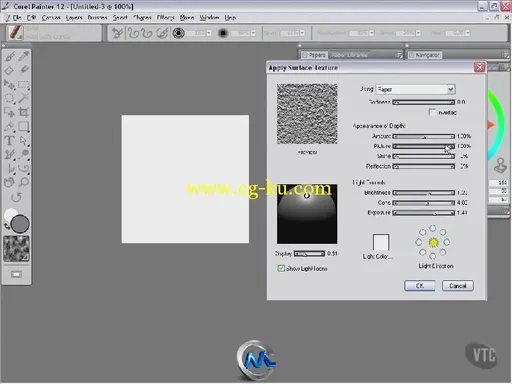Click the swap colors arrows icon
Screen dimensions: 512x384
coord(6,227)
